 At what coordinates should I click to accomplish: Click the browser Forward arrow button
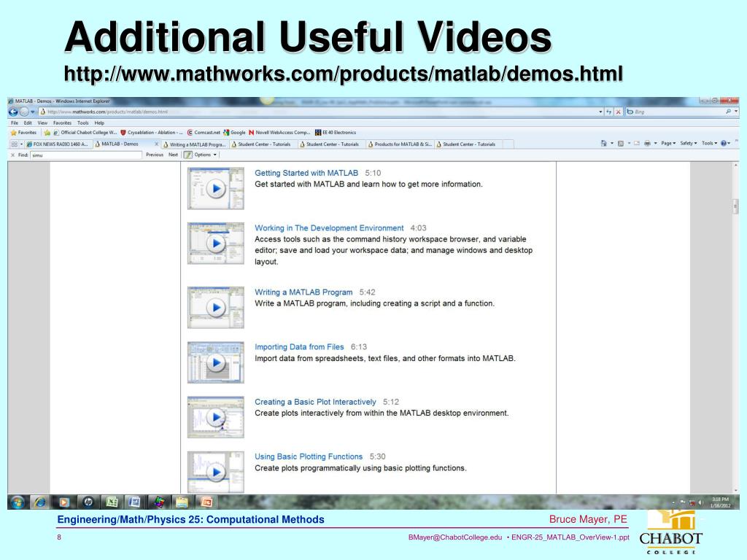click(x=24, y=112)
